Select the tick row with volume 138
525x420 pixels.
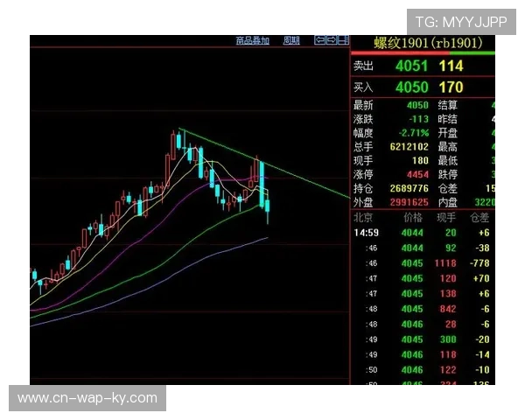[x=423, y=294]
